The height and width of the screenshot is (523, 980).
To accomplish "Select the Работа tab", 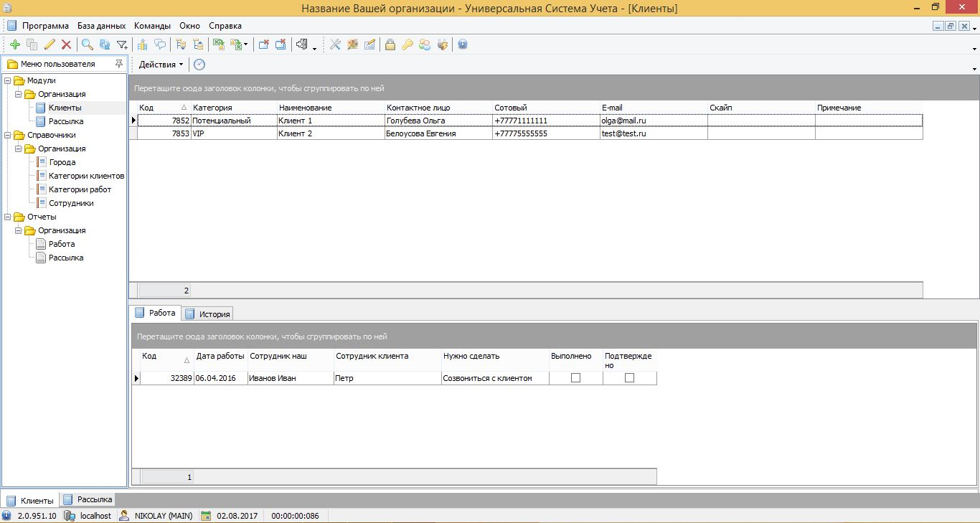I will (x=155, y=313).
